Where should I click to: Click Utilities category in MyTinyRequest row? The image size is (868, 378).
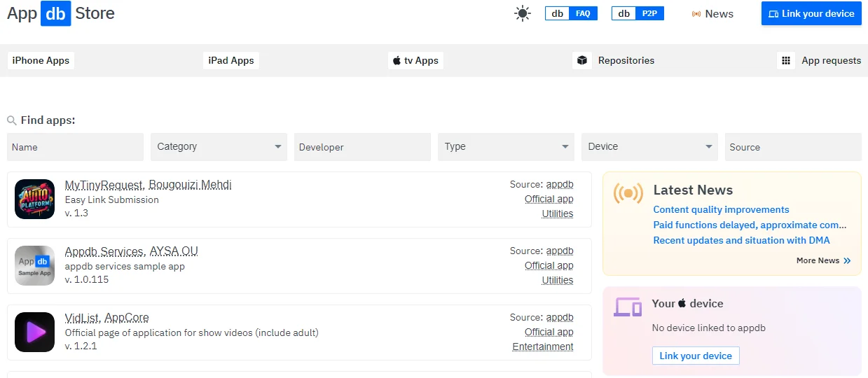[558, 213]
